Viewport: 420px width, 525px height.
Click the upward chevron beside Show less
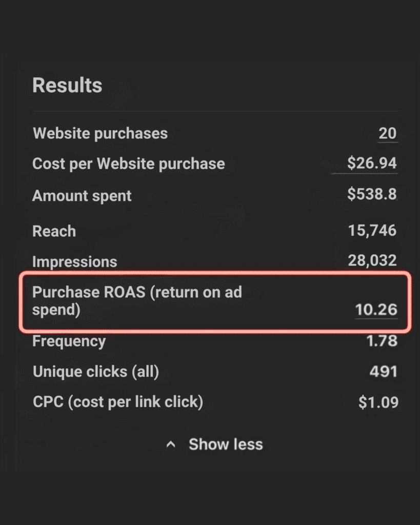tap(171, 445)
